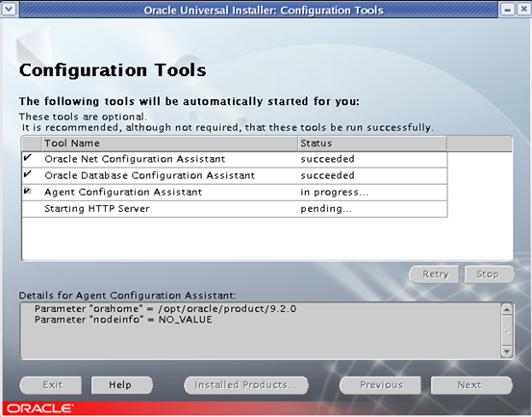Proceed with the Next button
532x417 pixels.
pos(471,385)
